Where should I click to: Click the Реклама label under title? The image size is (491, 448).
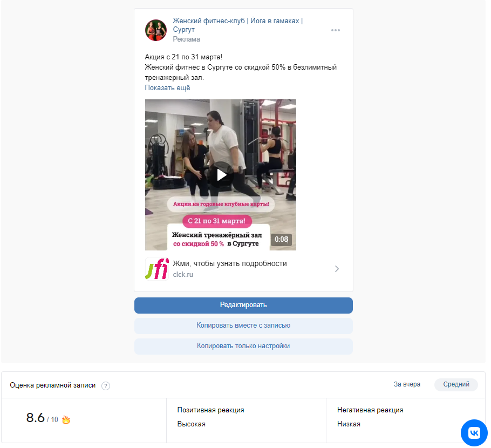click(186, 39)
